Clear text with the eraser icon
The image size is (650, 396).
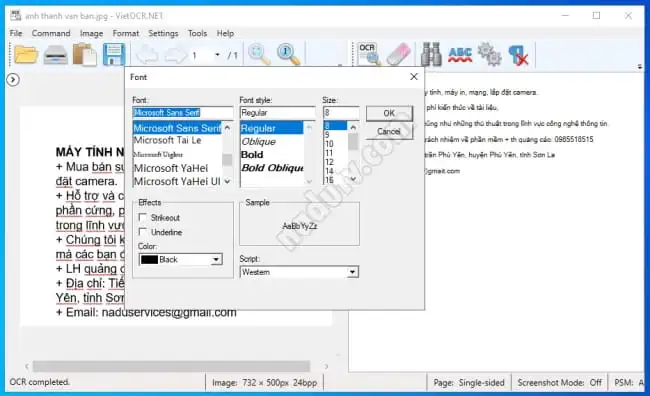coord(398,54)
